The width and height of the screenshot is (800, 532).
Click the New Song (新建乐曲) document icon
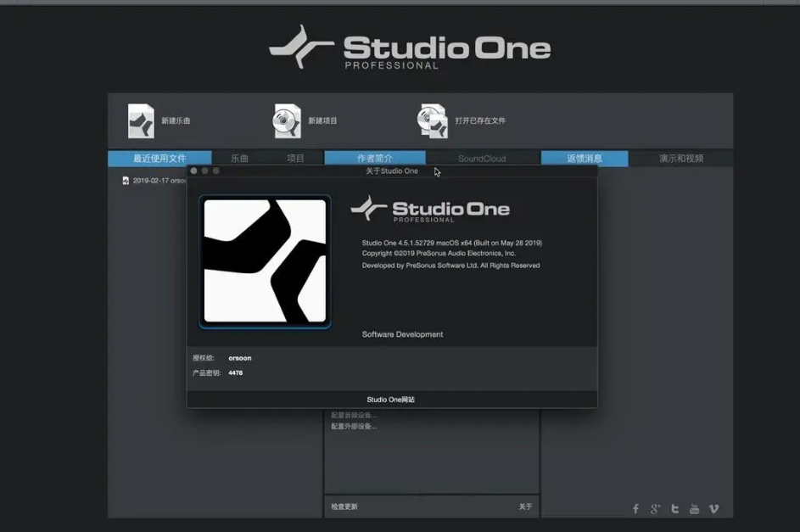click(x=141, y=120)
